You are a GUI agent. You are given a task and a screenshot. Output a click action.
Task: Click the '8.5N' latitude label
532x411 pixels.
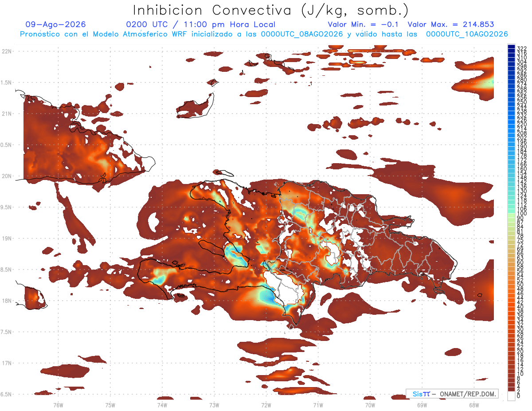point(6,270)
